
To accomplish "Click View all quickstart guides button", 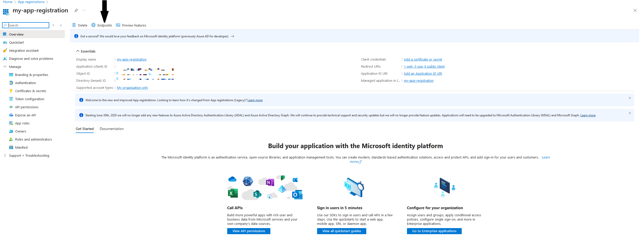I will tap(342, 231).
